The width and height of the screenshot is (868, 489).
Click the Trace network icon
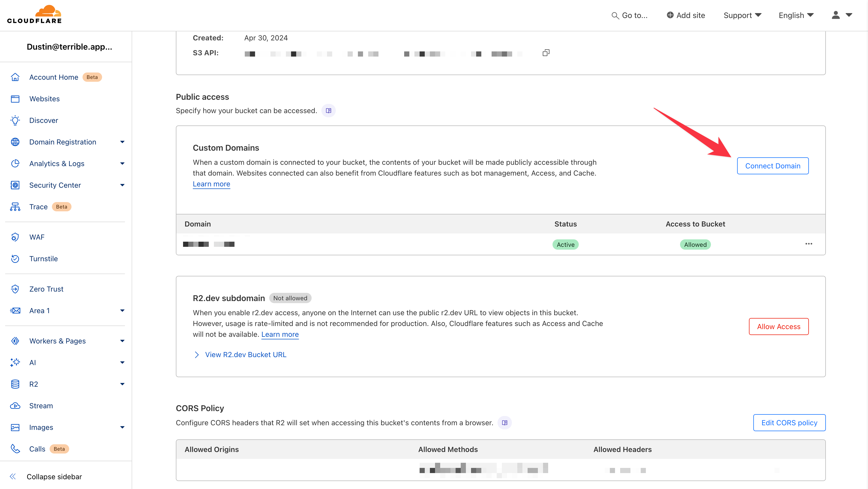click(x=15, y=207)
